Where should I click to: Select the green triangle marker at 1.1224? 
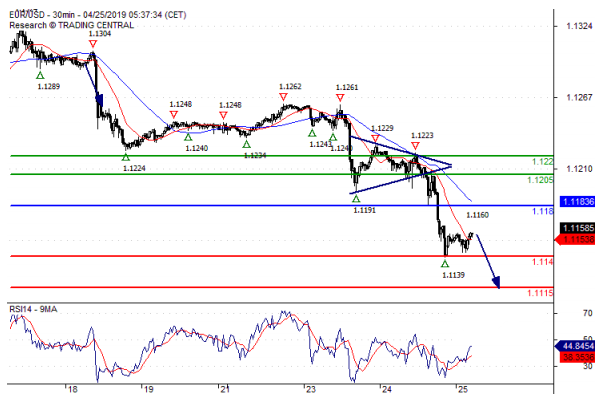(125, 157)
